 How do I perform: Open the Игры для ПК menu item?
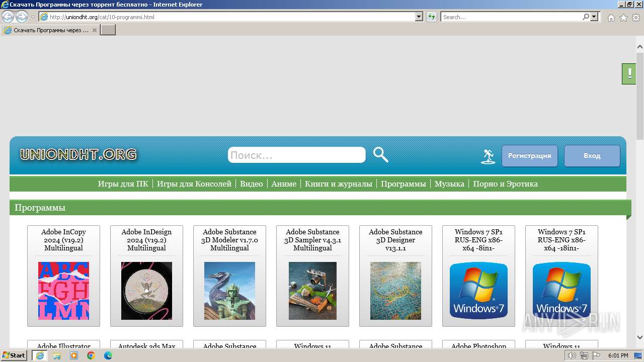click(123, 184)
